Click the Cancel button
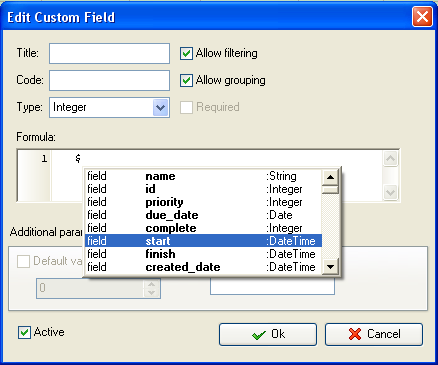Image resolution: width=438 pixels, height=365 pixels. (x=374, y=334)
